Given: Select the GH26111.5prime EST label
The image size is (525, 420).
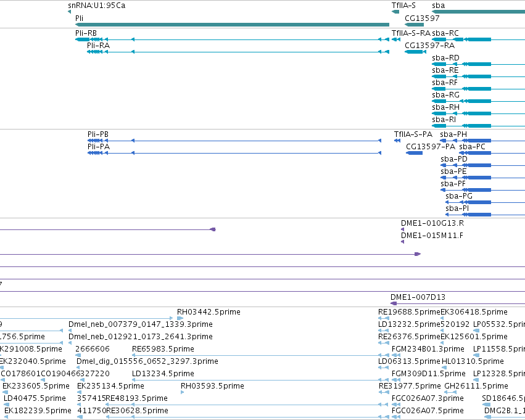Looking at the screenshot, I should 476,387.
